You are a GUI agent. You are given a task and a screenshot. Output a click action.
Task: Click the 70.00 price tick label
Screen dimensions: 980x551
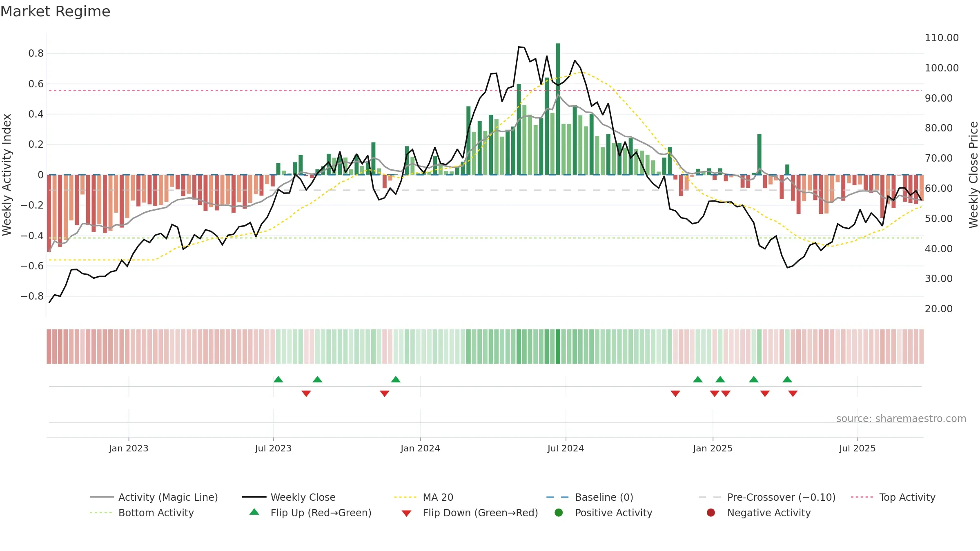point(939,158)
